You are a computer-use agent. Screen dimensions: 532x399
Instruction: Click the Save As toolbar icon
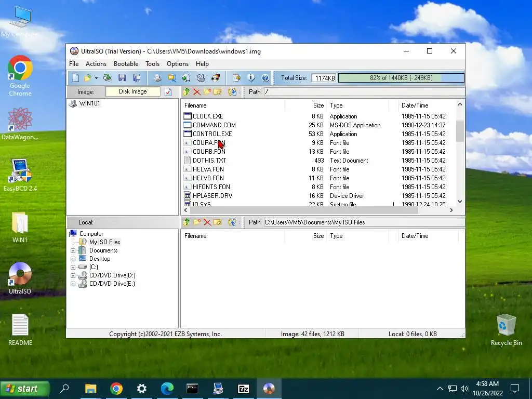click(x=137, y=78)
